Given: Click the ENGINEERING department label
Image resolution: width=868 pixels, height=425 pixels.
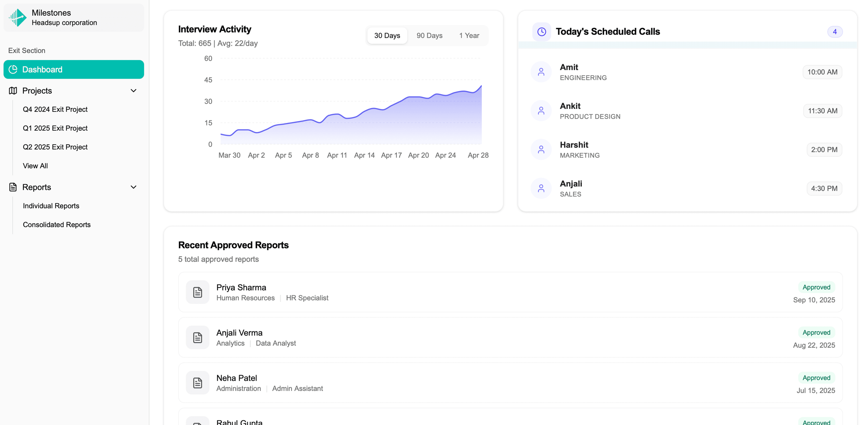Looking at the screenshot, I should click(x=583, y=78).
